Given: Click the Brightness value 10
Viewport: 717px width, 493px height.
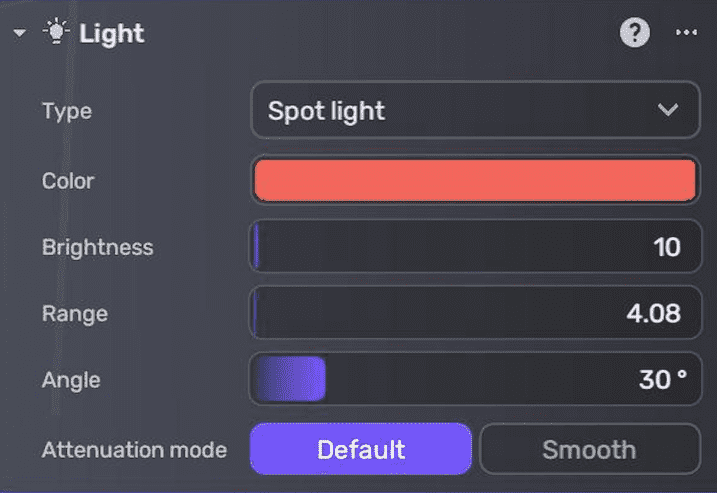Looking at the screenshot, I should click(x=666, y=247).
